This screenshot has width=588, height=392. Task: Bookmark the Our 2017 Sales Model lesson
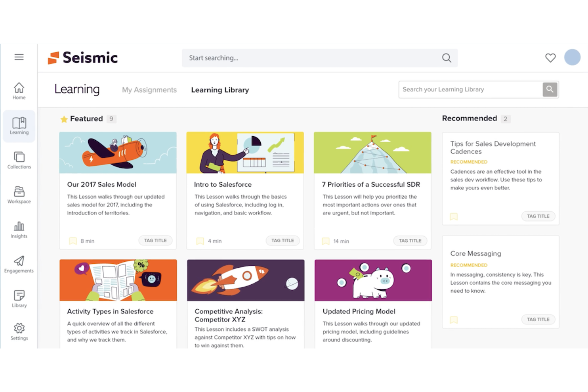tap(72, 241)
